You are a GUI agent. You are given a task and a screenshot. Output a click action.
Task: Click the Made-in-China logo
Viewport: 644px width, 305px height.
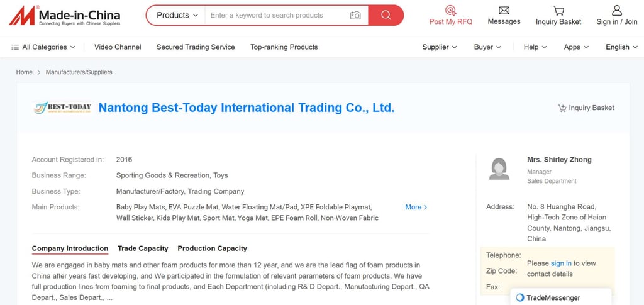(x=65, y=16)
